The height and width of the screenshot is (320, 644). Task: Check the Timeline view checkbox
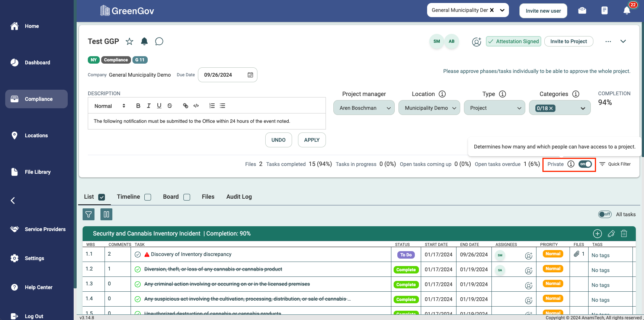pos(148,197)
